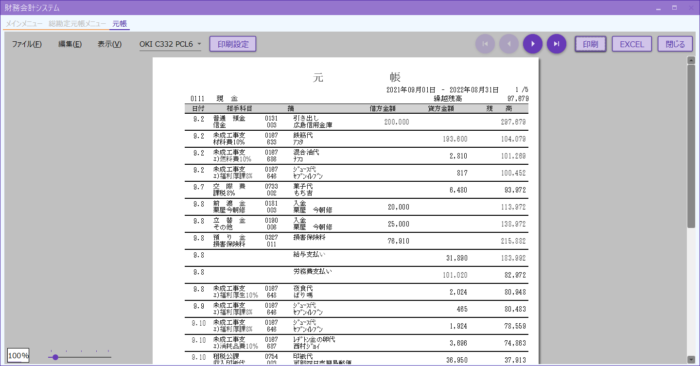This screenshot has height=366, width=700.
Task: Click the vertical scrollbar down arrow
Action: click(x=691, y=359)
